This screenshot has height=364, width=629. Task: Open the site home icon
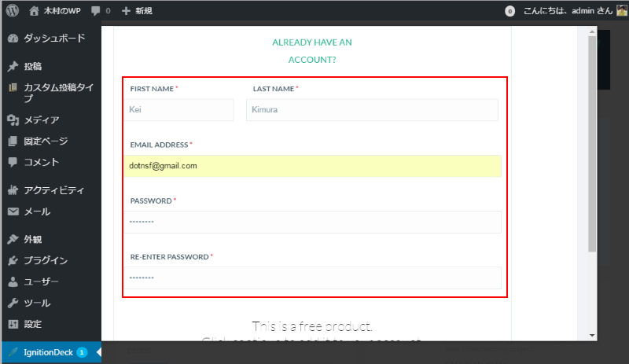[34, 11]
